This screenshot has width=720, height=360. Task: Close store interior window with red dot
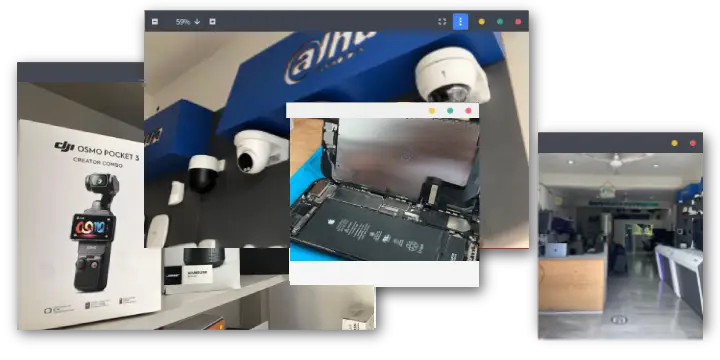(692, 143)
